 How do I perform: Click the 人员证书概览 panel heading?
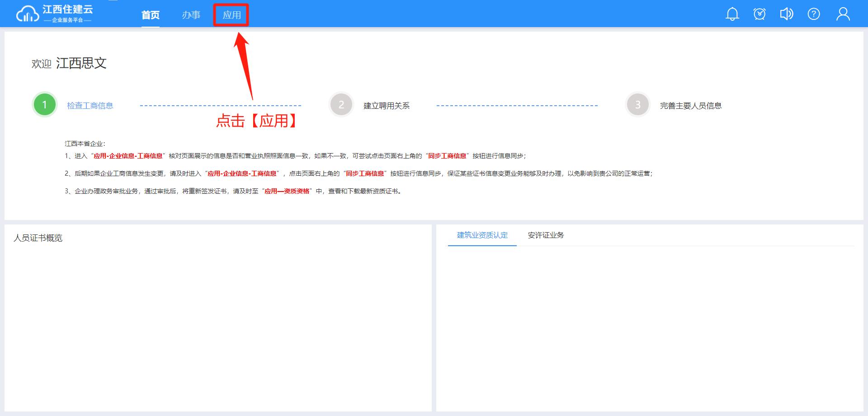pos(38,238)
